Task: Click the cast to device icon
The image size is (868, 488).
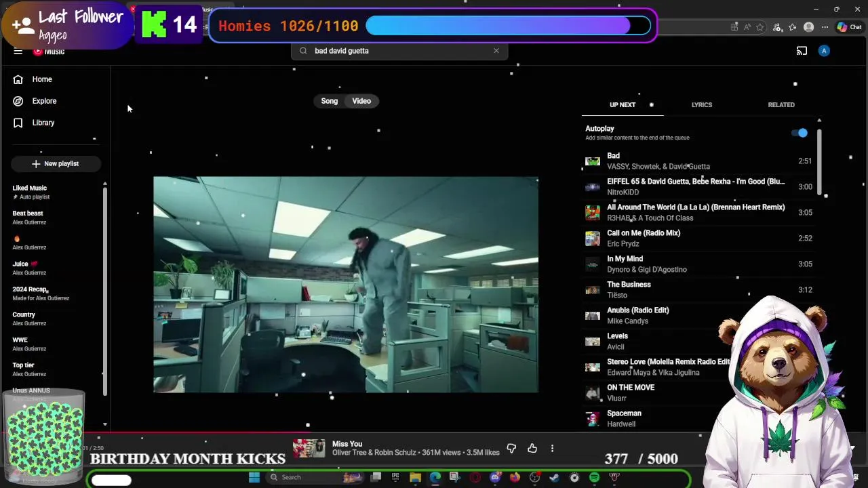Action: 802,51
